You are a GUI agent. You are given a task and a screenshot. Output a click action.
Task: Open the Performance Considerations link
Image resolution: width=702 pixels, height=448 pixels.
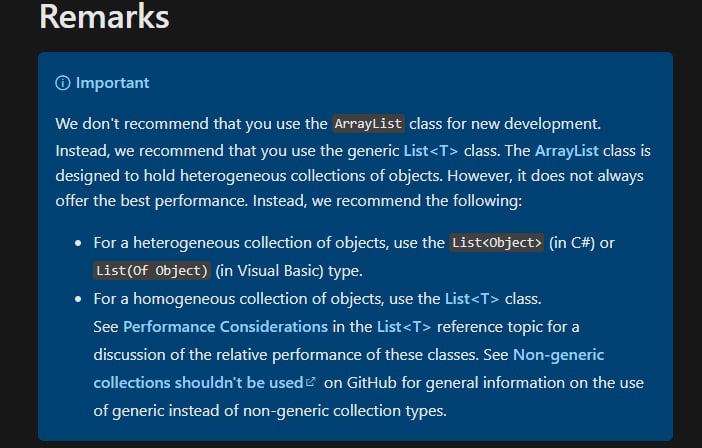225,327
